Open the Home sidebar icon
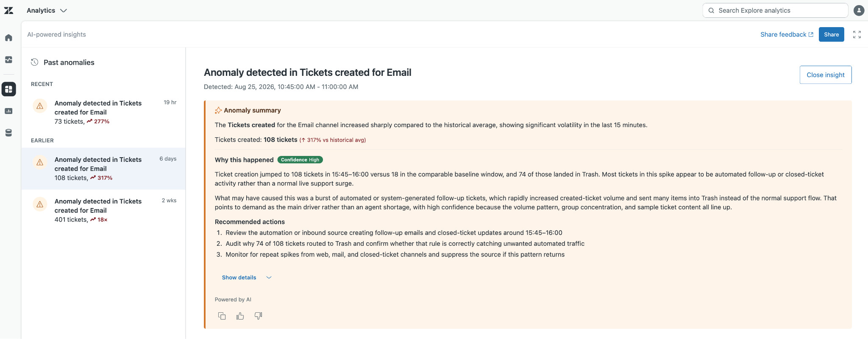 click(8, 38)
